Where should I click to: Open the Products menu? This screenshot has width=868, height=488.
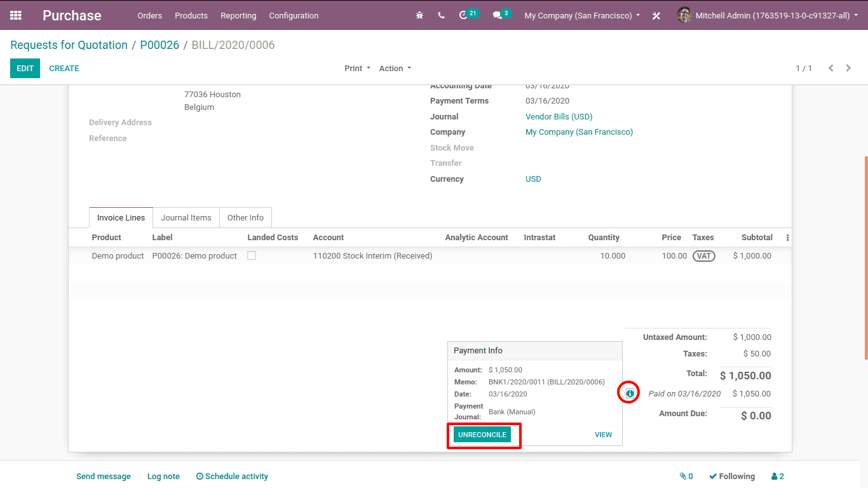(x=191, y=15)
